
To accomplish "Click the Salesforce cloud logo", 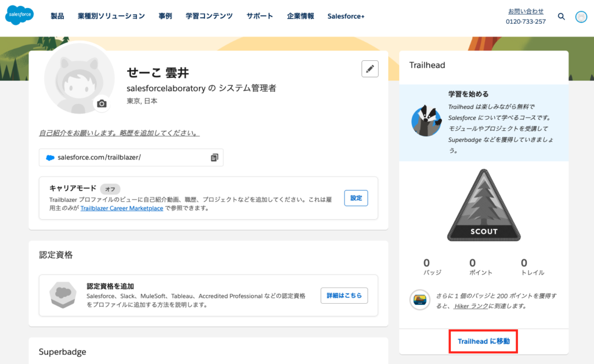I will point(19,15).
